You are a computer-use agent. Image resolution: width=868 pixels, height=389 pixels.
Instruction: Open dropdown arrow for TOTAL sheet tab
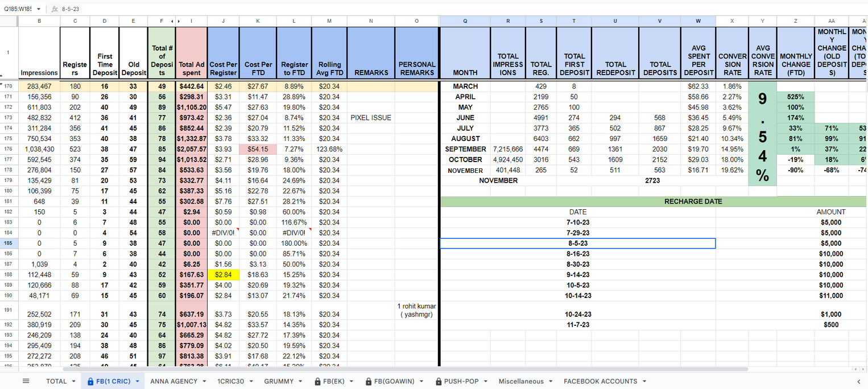(x=74, y=382)
